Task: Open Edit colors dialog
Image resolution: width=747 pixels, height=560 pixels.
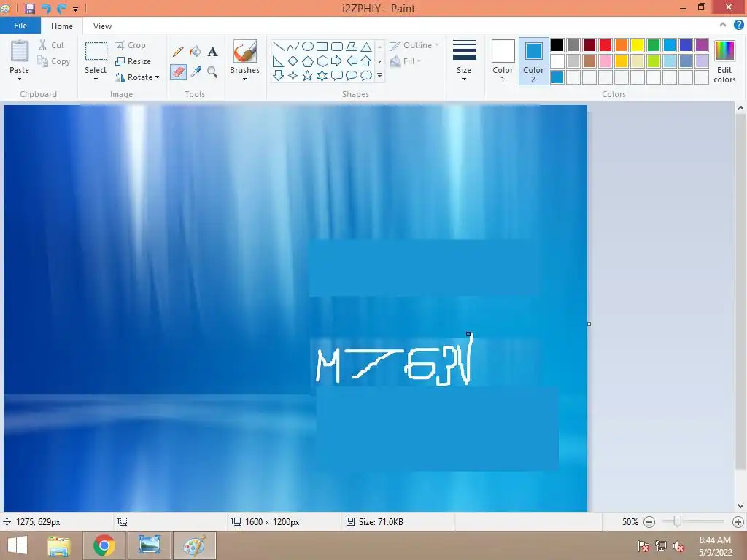Action: point(724,61)
